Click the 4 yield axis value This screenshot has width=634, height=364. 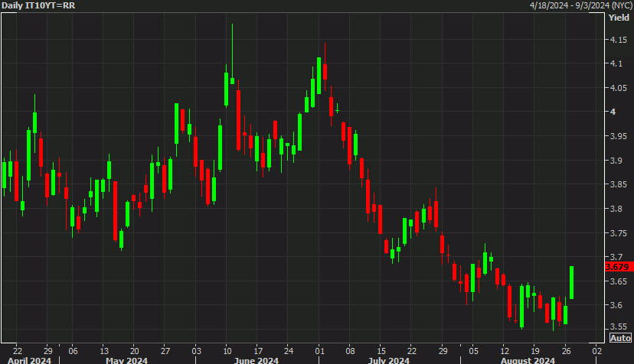click(613, 112)
